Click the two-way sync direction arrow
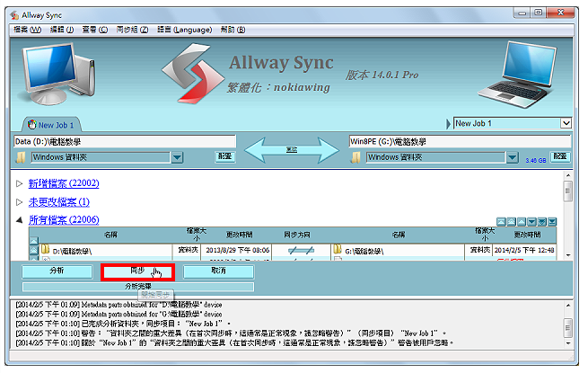 (292, 150)
